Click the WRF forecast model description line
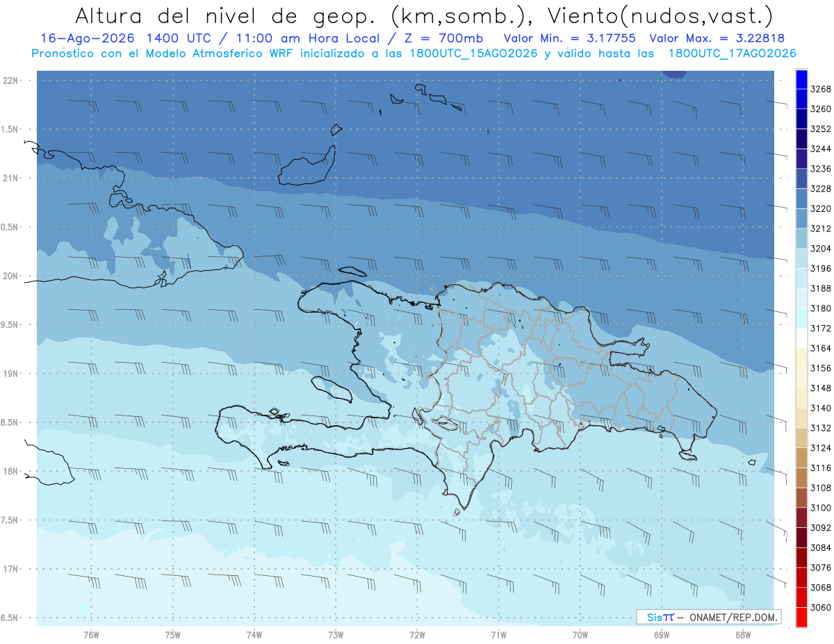The image size is (834, 644). (414, 53)
